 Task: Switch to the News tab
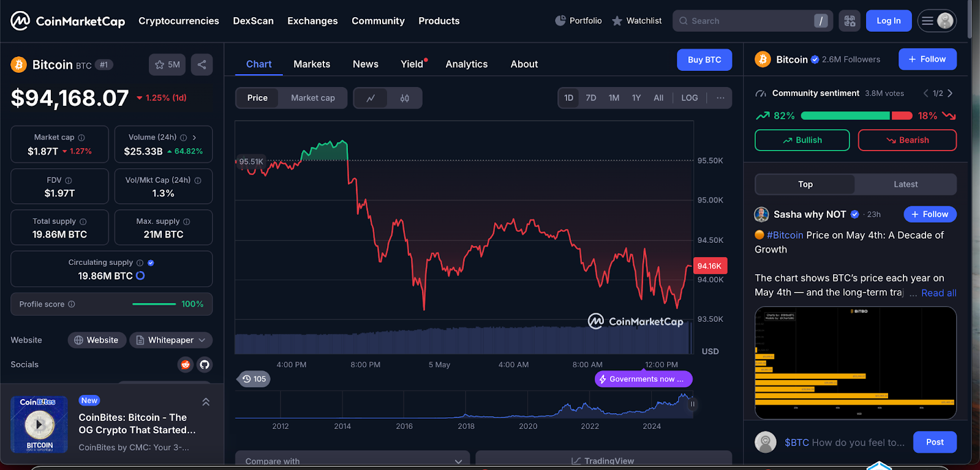pyautogui.click(x=366, y=64)
